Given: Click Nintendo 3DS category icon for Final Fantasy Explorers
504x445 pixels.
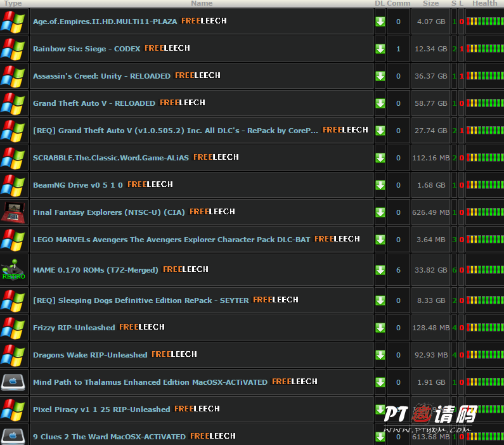Looking at the screenshot, I should (13, 212).
